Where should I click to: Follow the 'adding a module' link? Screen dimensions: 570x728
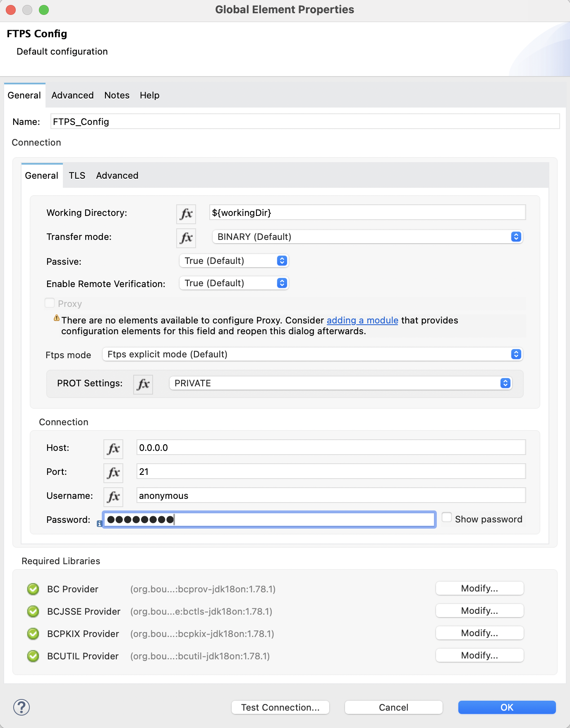(x=362, y=320)
